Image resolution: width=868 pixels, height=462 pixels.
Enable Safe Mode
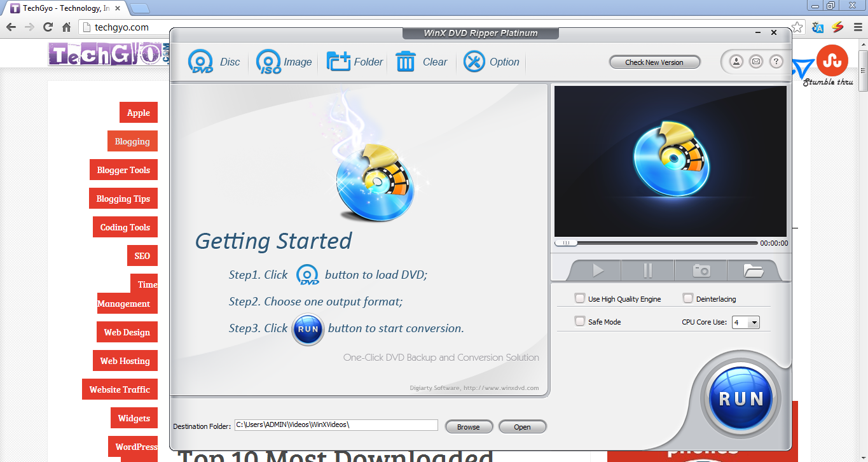579,321
